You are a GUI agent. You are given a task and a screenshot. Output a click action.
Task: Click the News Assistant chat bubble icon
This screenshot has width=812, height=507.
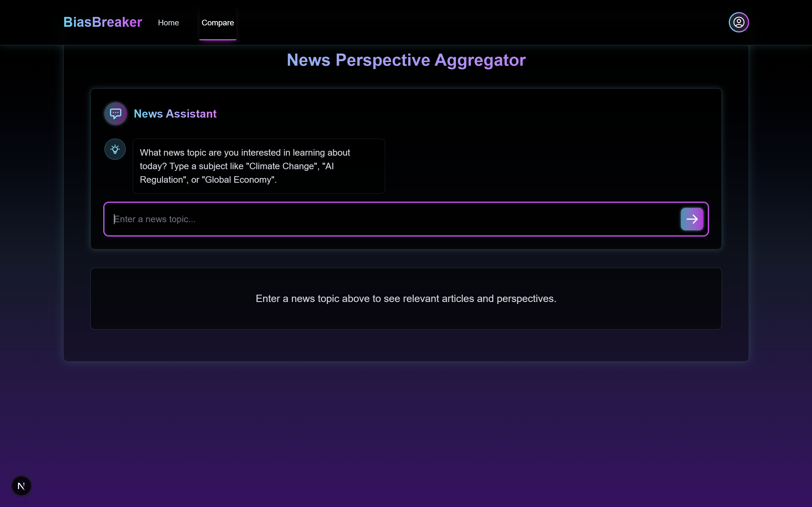pyautogui.click(x=115, y=114)
